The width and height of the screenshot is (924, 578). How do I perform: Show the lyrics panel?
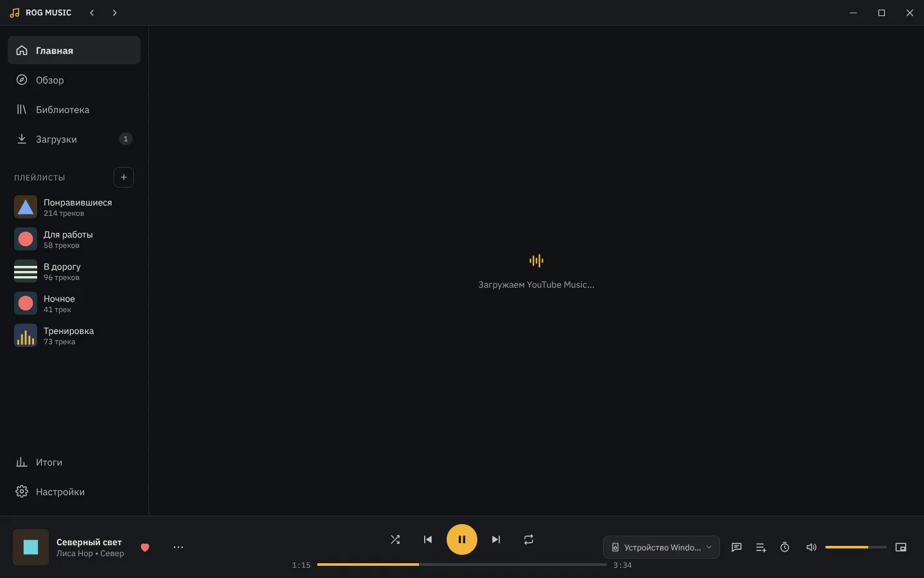click(x=737, y=547)
